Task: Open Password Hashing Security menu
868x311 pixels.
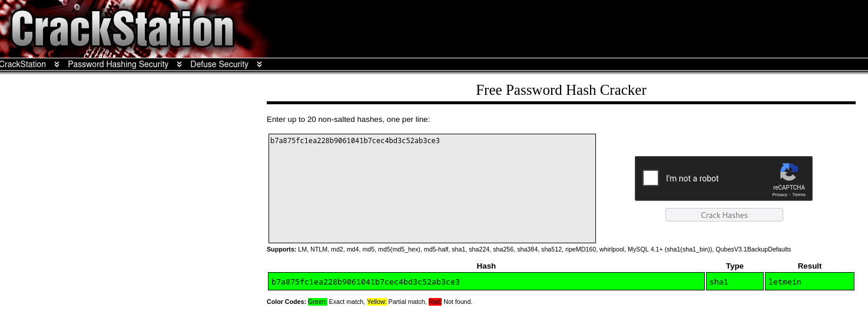Action: pos(118,64)
